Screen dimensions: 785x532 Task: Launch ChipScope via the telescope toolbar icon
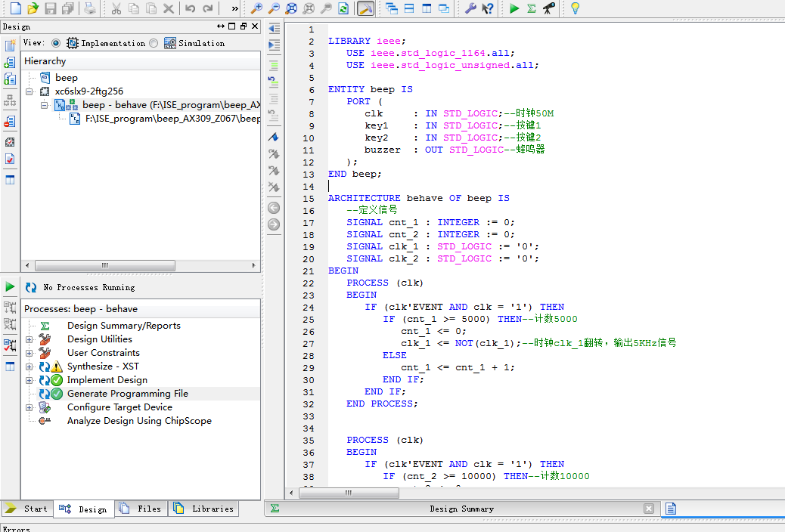click(x=550, y=8)
